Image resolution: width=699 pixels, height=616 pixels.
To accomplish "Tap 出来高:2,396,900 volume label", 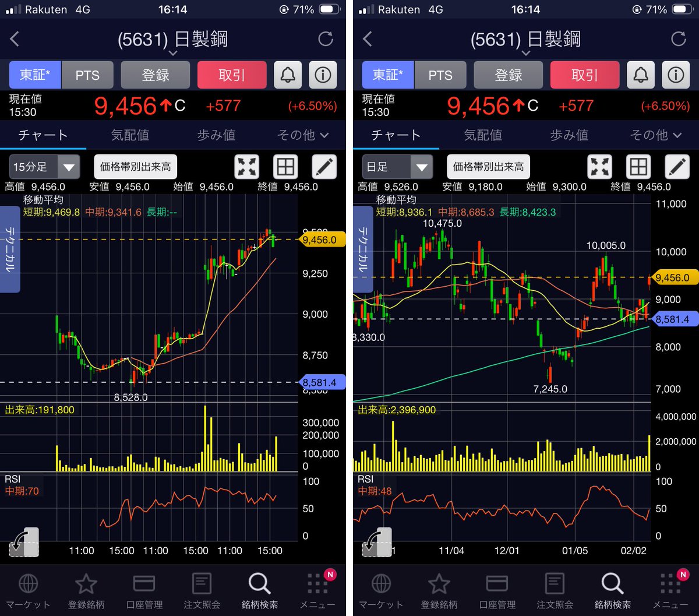I will (397, 410).
